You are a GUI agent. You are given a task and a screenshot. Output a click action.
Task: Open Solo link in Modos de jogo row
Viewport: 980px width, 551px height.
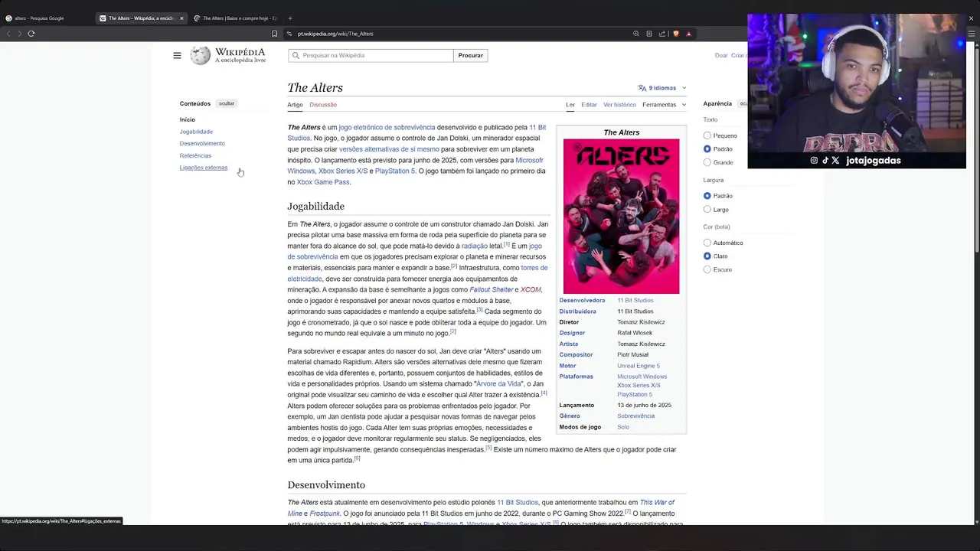623,427
